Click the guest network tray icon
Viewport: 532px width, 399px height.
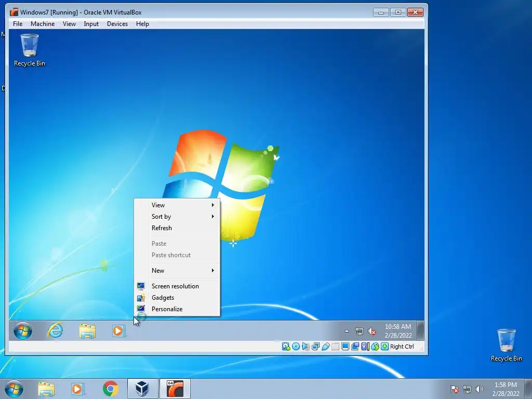tap(360, 331)
